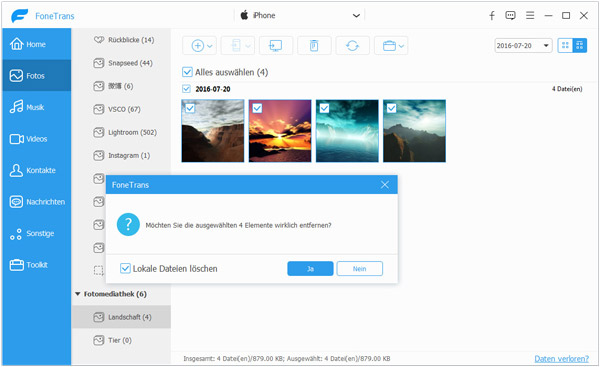This screenshot has height=367, width=600.
Task: Toggle Lokale Dateien löschen checkbox
Action: (x=125, y=268)
